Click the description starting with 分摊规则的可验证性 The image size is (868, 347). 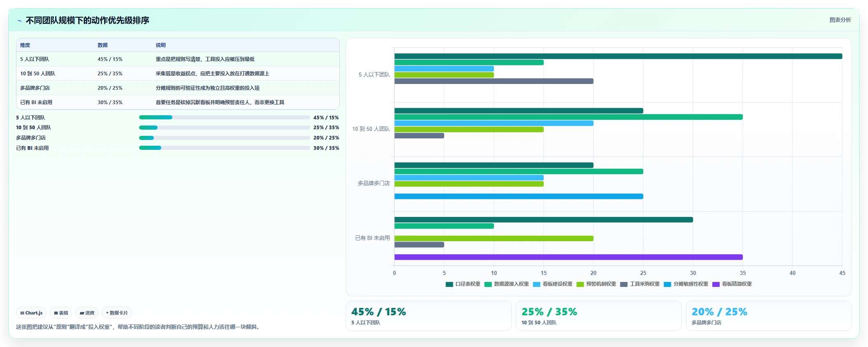click(x=207, y=88)
